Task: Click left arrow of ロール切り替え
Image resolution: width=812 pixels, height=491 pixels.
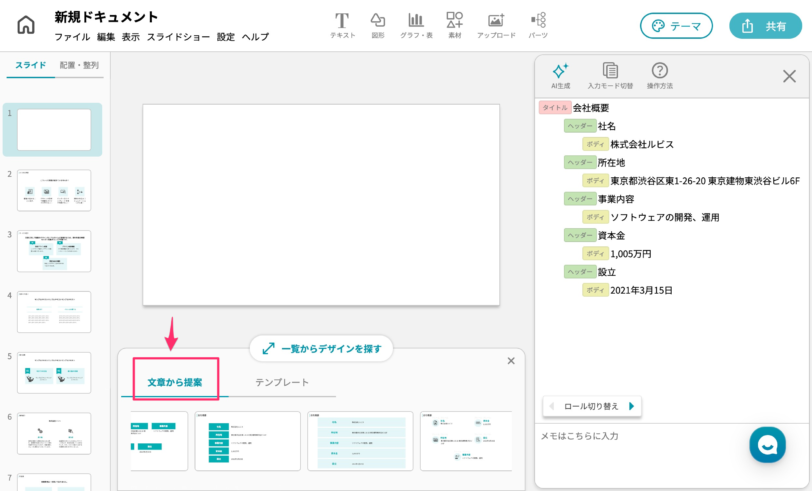Action: [552, 406]
